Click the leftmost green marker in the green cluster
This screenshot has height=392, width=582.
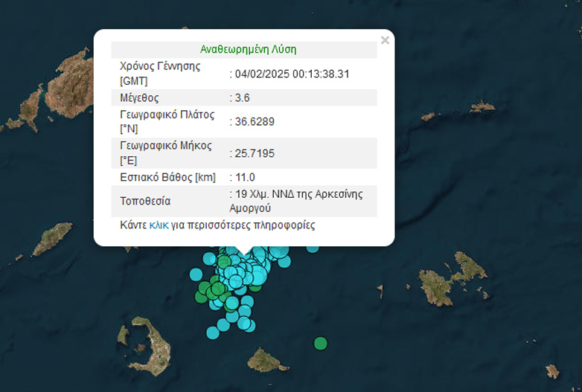(x=202, y=297)
